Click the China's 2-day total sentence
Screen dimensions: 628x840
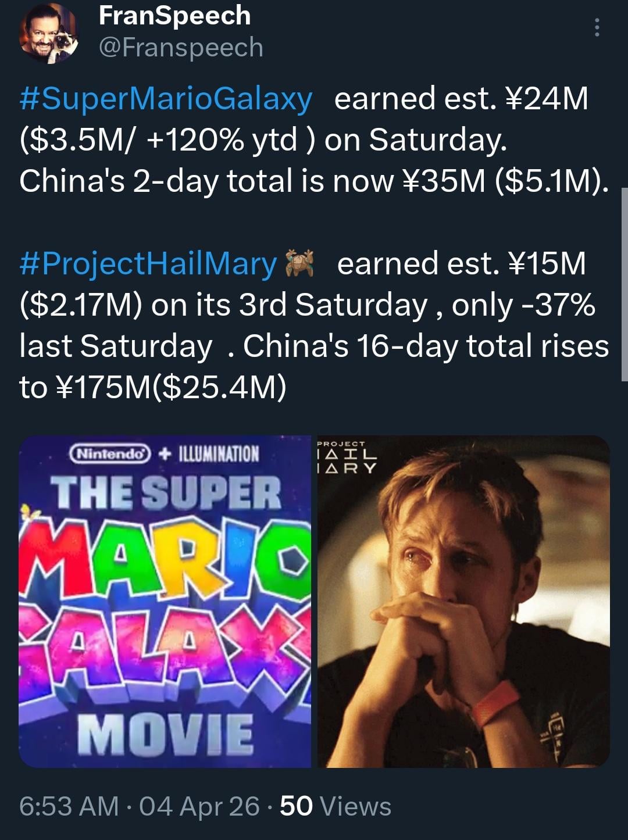click(x=314, y=181)
